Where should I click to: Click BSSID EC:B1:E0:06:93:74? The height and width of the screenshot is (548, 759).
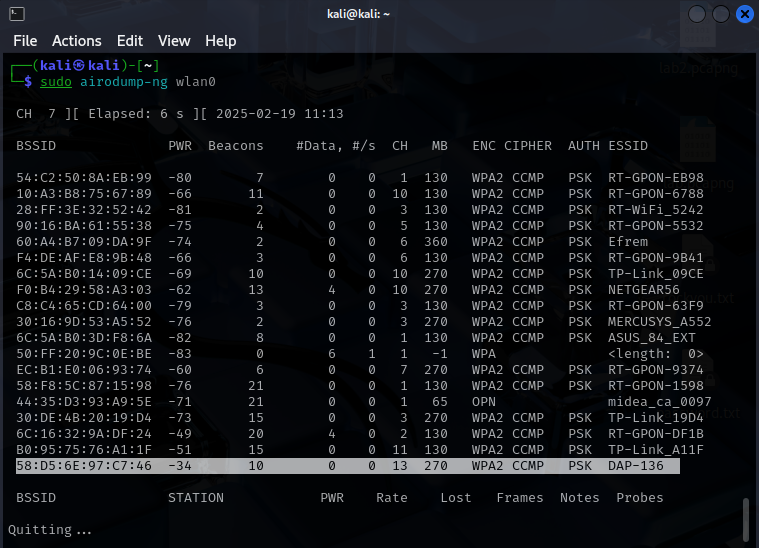84,369
